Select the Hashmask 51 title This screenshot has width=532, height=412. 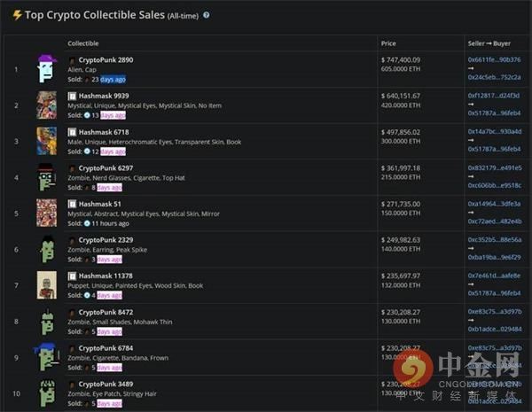(x=99, y=204)
